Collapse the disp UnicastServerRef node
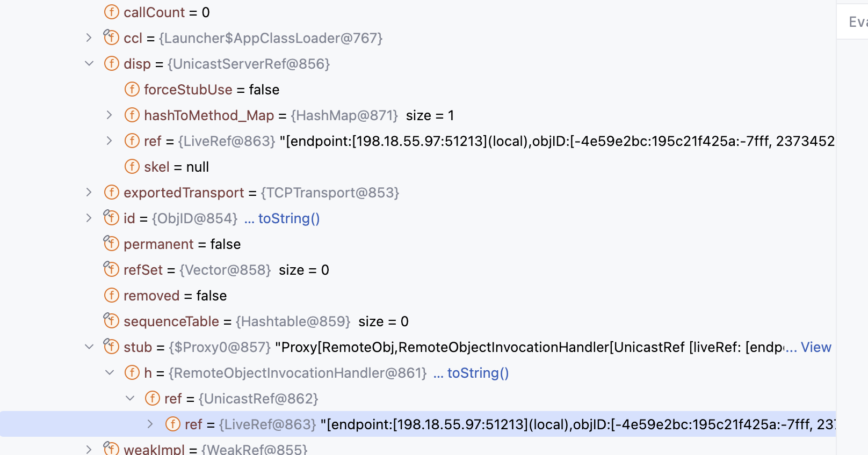The image size is (868, 455). coord(89,63)
